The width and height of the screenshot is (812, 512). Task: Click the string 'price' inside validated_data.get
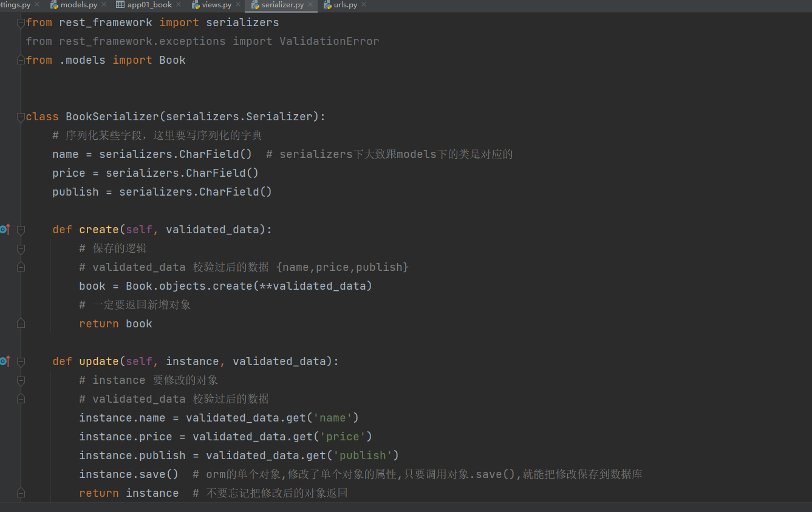pos(343,437)
